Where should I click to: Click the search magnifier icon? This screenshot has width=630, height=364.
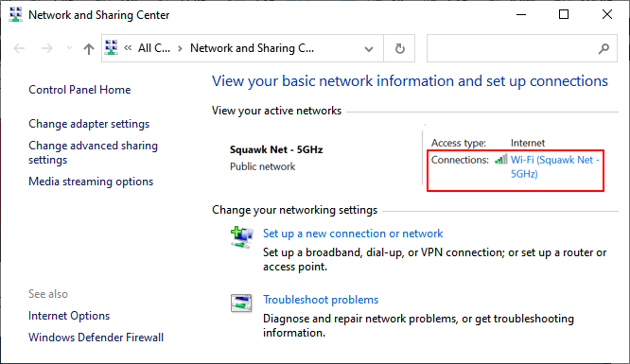pos(604,48)
